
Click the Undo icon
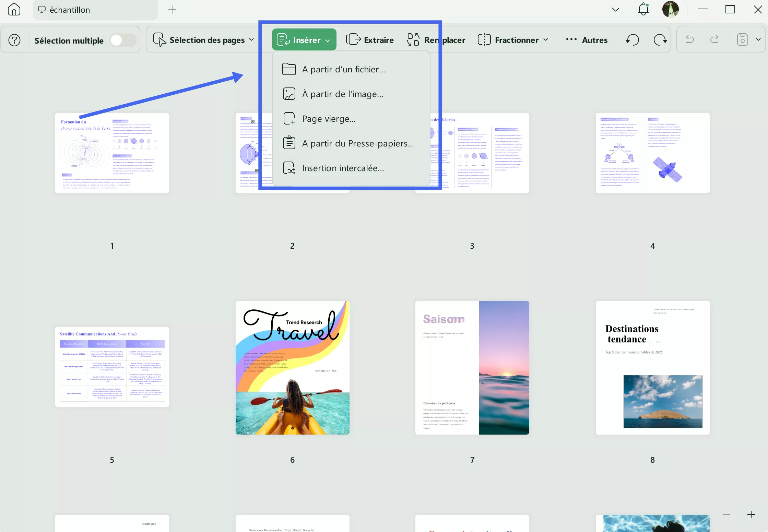tap(689, 39)
